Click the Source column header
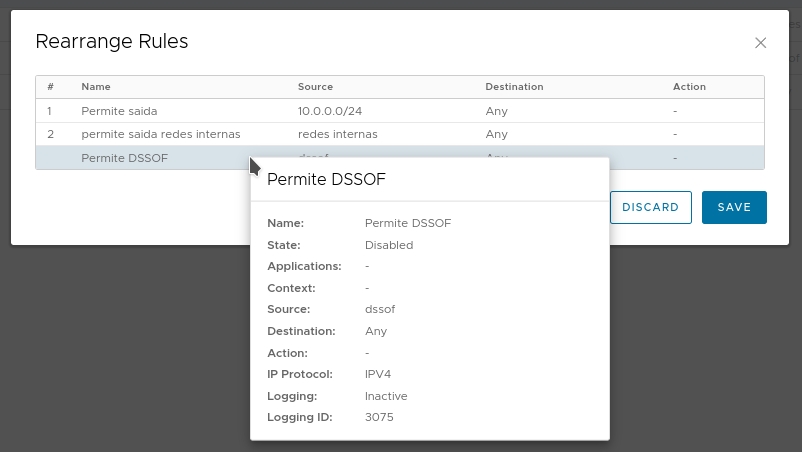The height and width of the screenshot is (452, 802). tap(315, 87)
